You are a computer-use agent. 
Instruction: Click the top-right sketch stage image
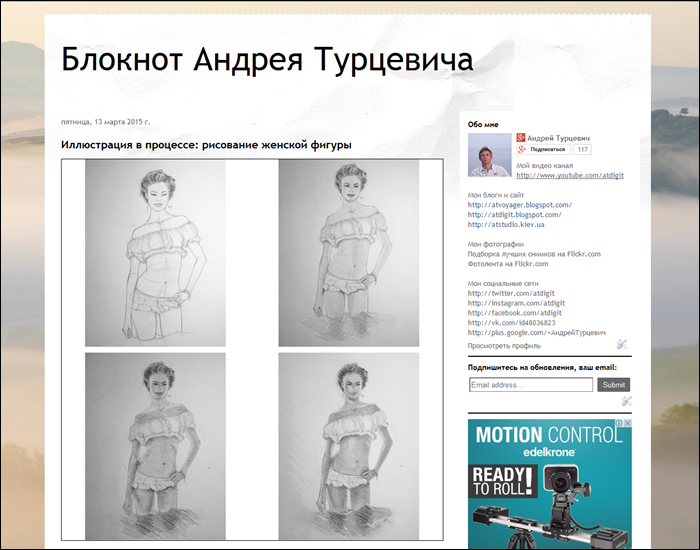[349, 253]
